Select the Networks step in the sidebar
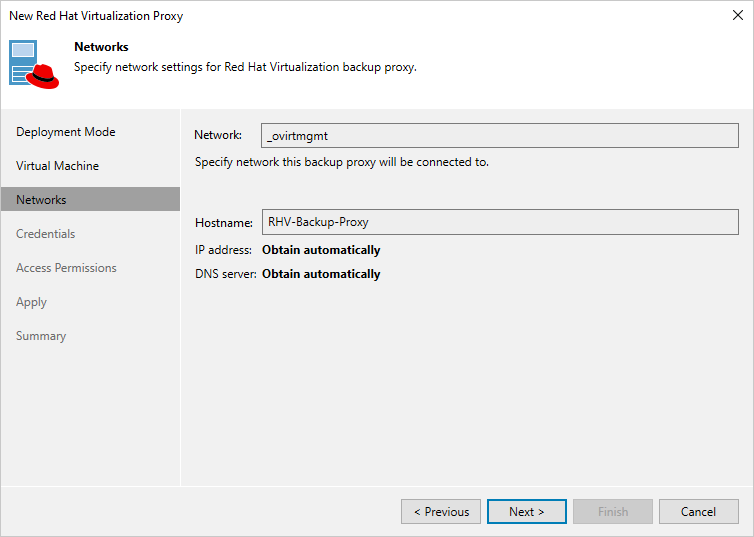 click(x=41, y=200)
